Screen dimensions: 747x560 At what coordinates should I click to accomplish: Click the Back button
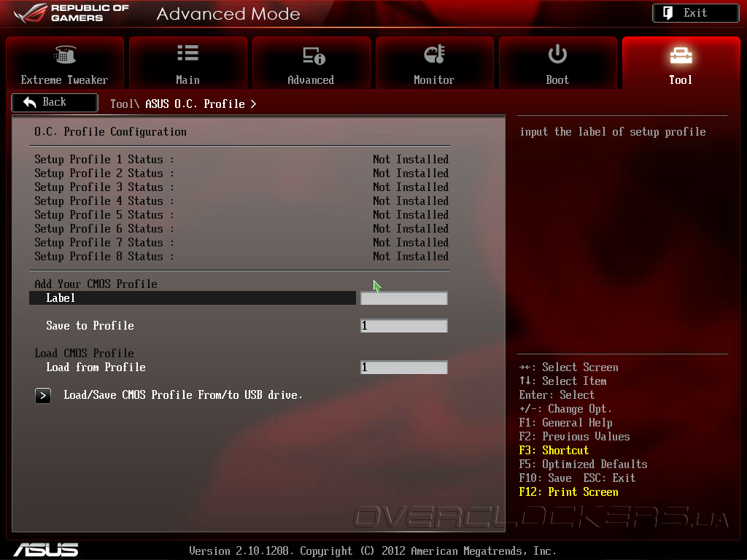tap(55, 102)
